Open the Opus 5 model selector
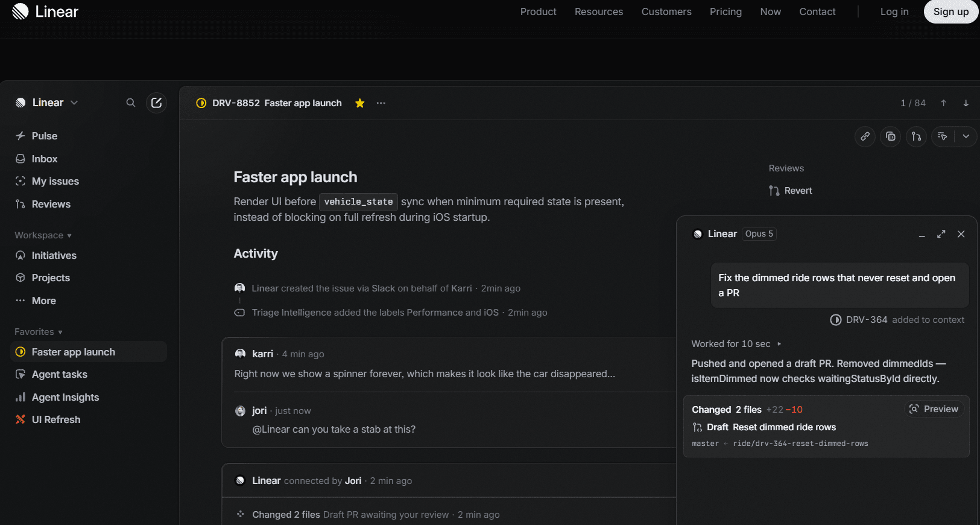Image resolution: width=980 pixels, height=525 pixels. (759, 234)
